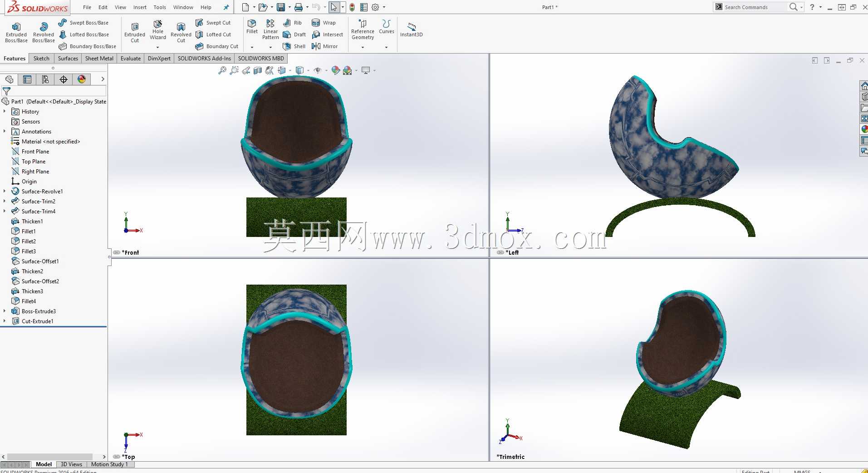868x473 pixels.
Task: Click Zoom to Fit in view toolbar
Action: (222, 70)
